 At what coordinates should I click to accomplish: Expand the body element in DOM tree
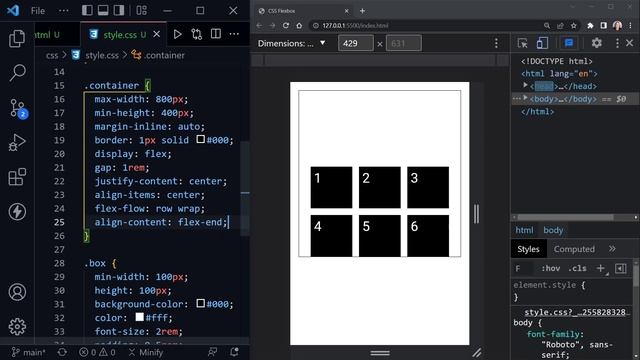tap(525, 98)
